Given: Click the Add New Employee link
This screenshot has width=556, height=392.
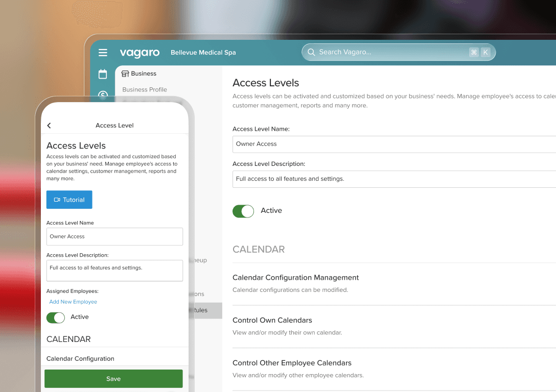Looking at the screenshot, I should (x=73, y=302).
